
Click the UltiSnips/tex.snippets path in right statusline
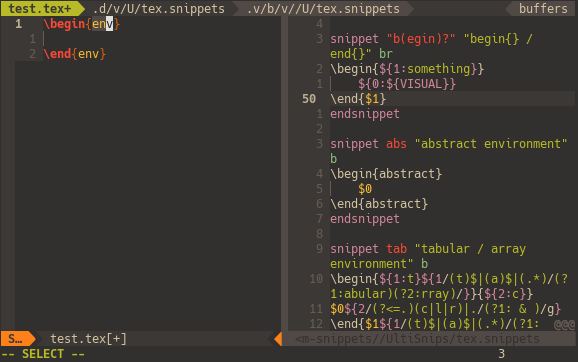417,338
